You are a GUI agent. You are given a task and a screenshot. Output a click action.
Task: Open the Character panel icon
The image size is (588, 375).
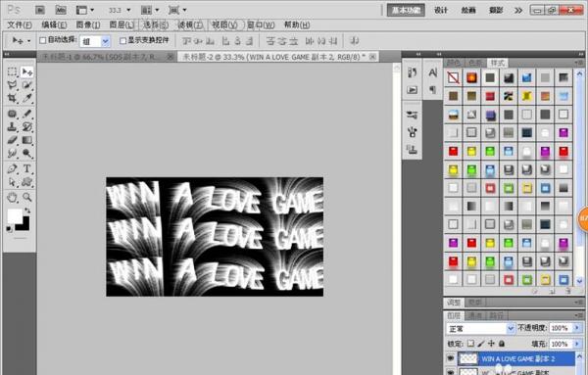click(433, 72)
